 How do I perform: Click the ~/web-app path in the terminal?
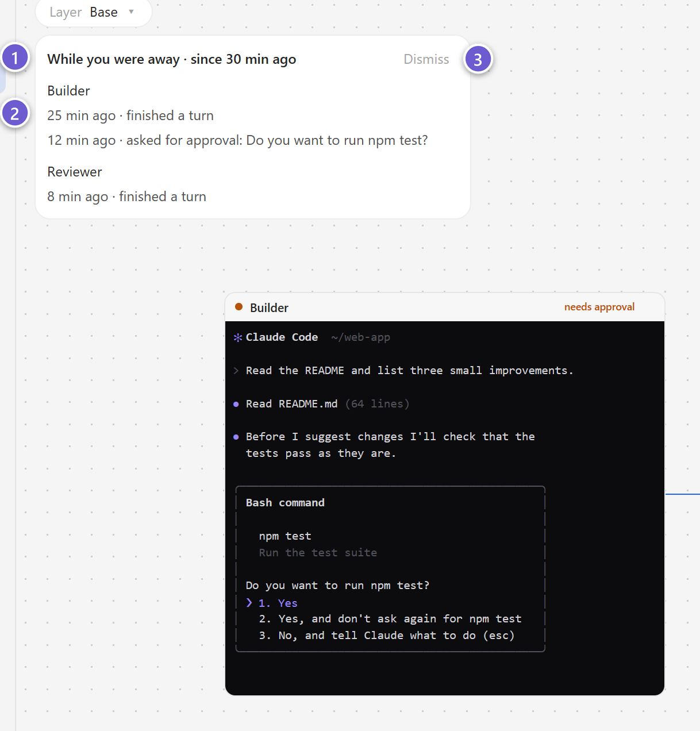[361, 337]
